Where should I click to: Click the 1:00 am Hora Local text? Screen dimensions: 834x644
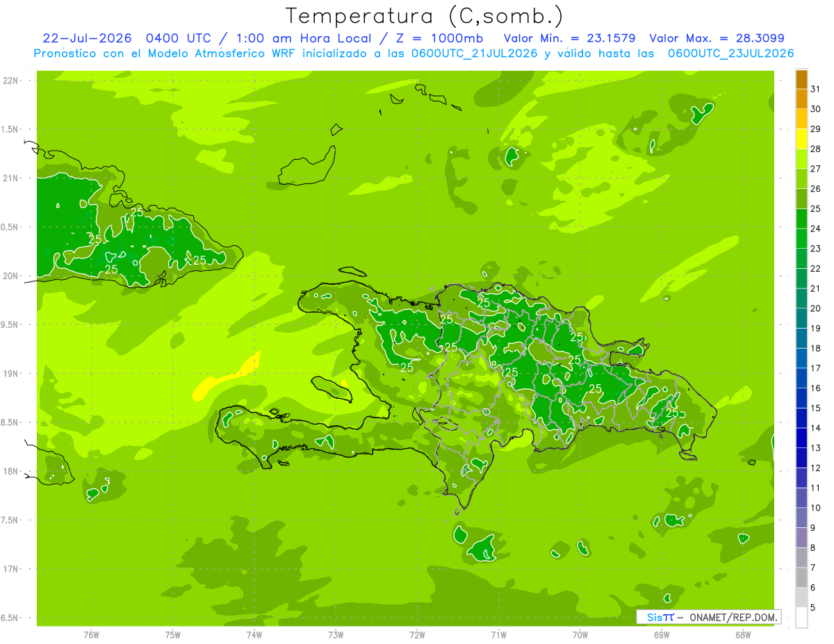pos(295,38)
